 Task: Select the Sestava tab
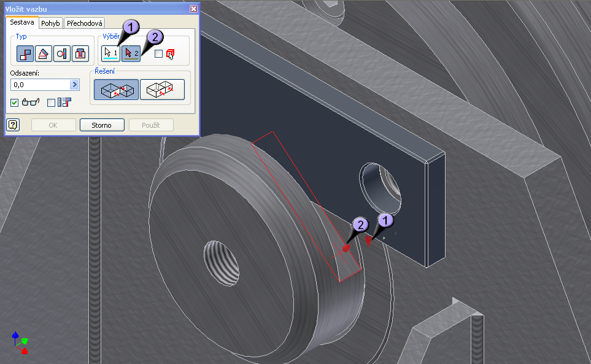click(x=23, y=23)
